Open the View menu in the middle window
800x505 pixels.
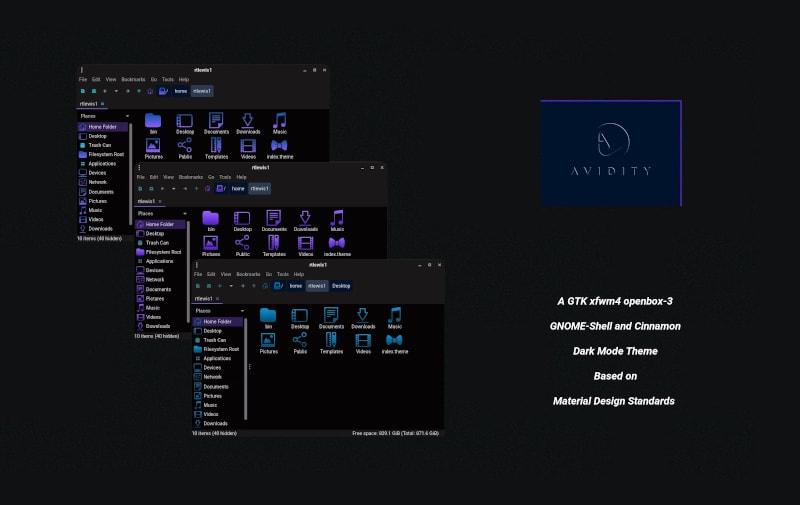tap(168, 177)
